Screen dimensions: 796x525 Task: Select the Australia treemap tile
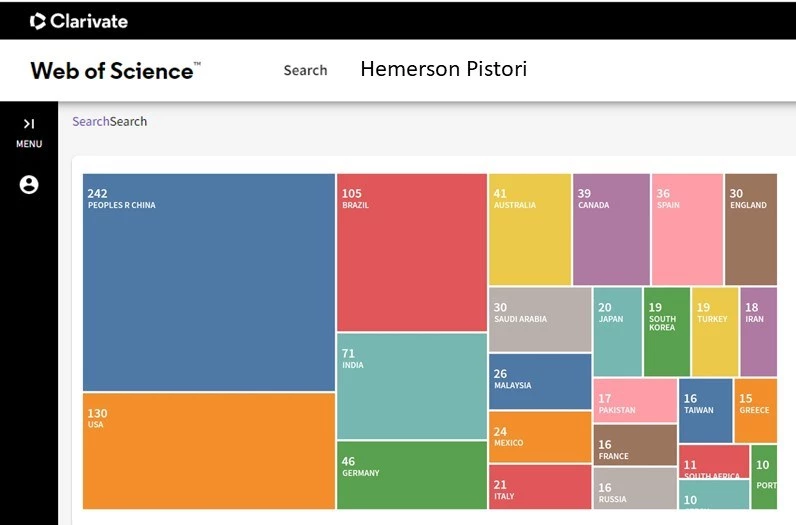pos(529,229)
